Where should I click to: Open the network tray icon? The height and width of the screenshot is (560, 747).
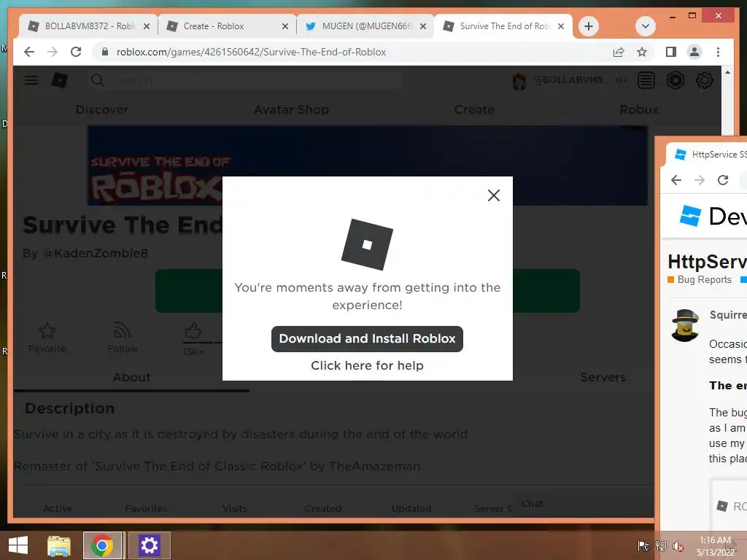pyautogui.click(x=661, y=546)
